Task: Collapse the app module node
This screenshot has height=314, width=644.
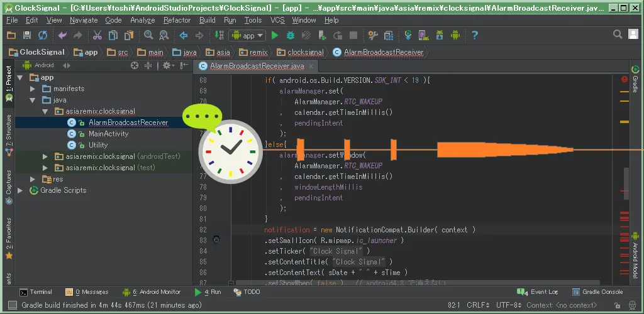Action: (19, 77)
